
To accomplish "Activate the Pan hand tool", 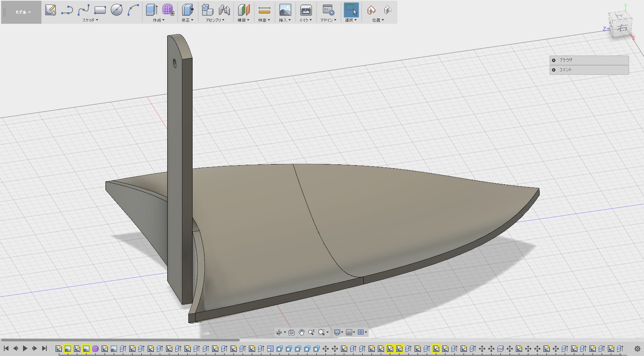I will pyautogui.click(x=301, y=332).
